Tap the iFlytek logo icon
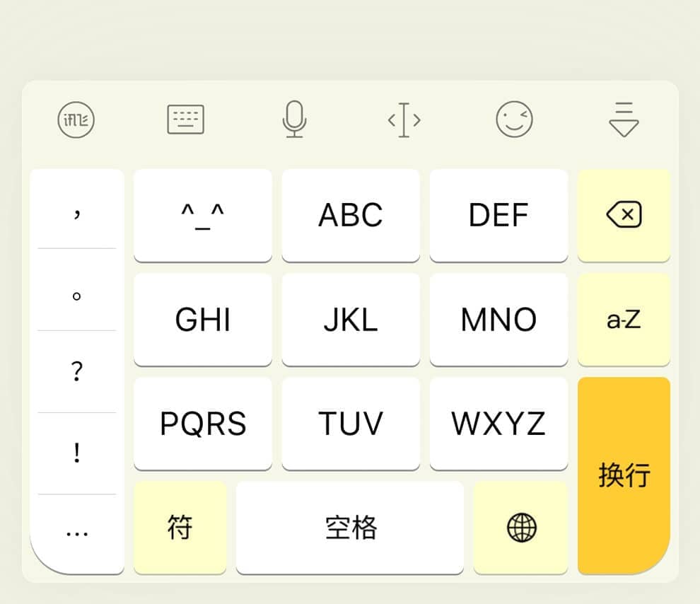 point(76,120)
